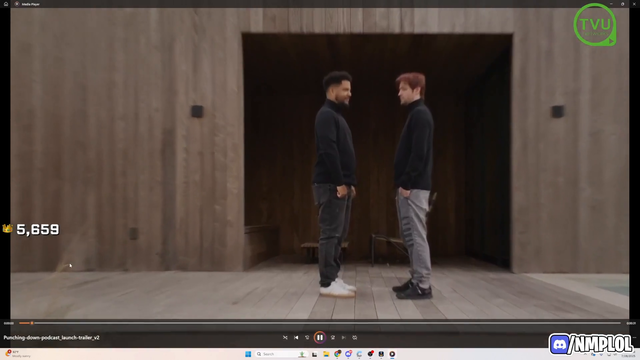Skip back ten seconds
The height and width of the screenshot is (360, 640).
pyautogui.click(x=307, y=338)
